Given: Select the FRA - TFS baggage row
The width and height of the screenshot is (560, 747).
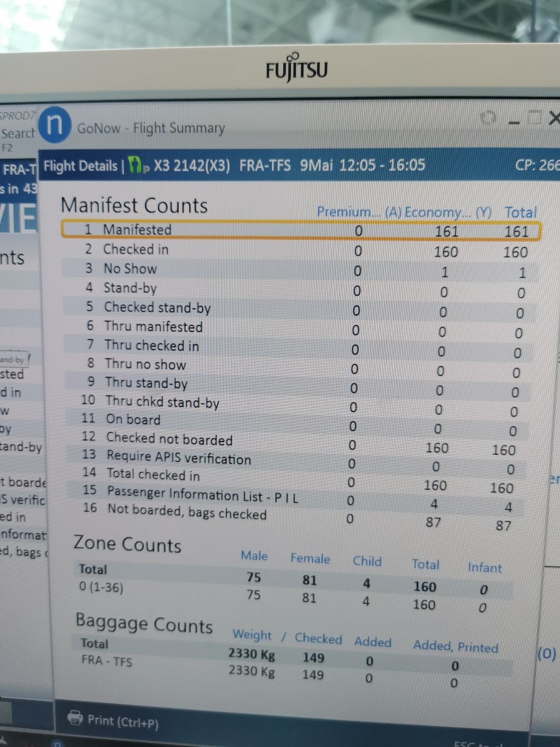Looking at the screenshot, I should [107, 661].
